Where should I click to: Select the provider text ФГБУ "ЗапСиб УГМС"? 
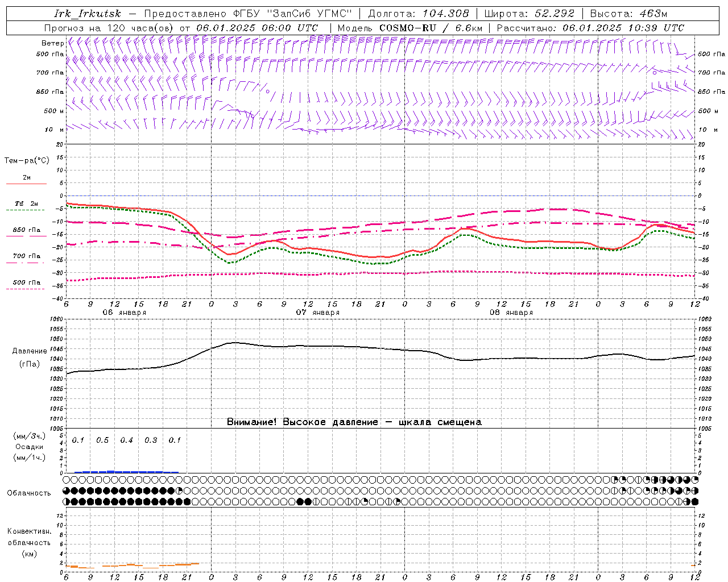tap(292, 14)
